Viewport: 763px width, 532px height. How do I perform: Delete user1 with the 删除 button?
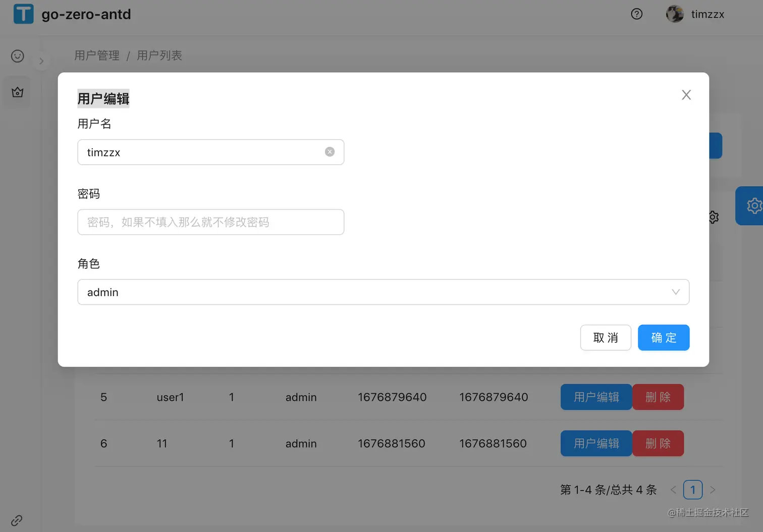658,397
